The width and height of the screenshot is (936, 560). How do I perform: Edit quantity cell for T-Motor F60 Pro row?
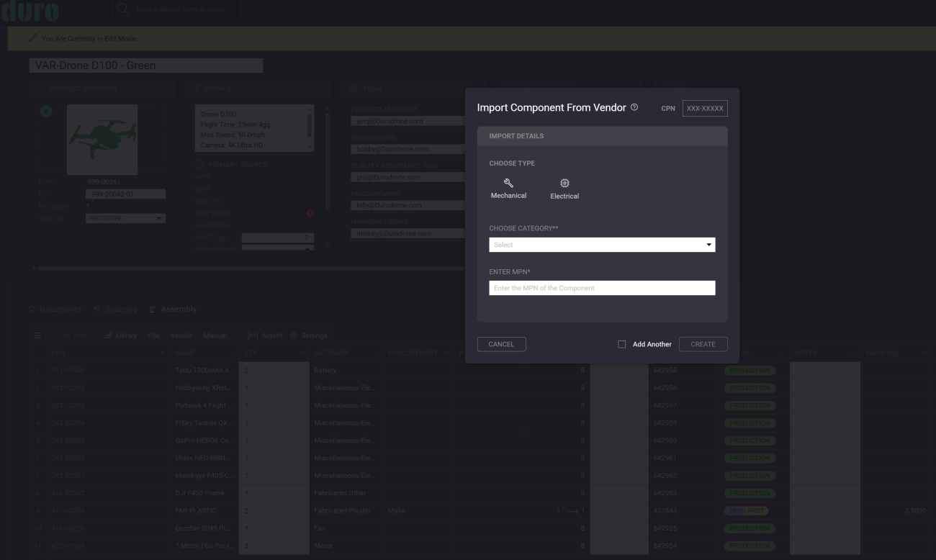point(274,545)
